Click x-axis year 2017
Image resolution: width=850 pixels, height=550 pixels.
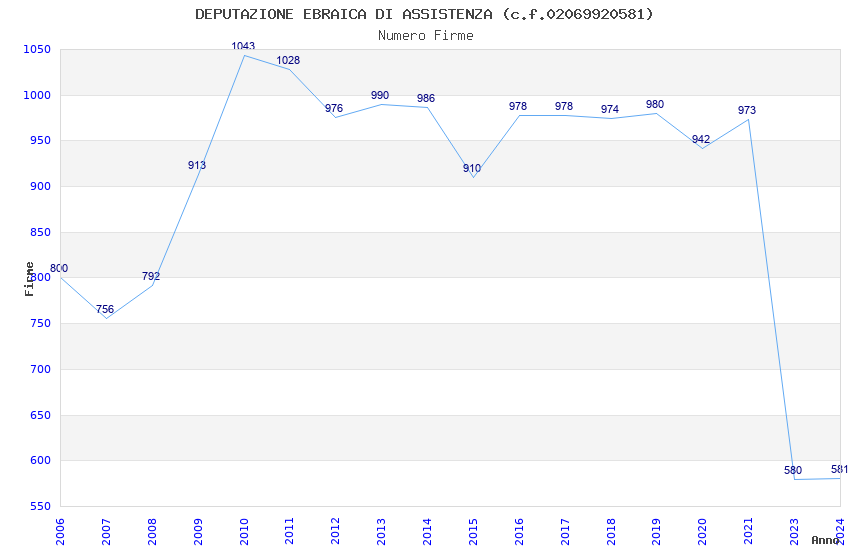pos(565,532)
